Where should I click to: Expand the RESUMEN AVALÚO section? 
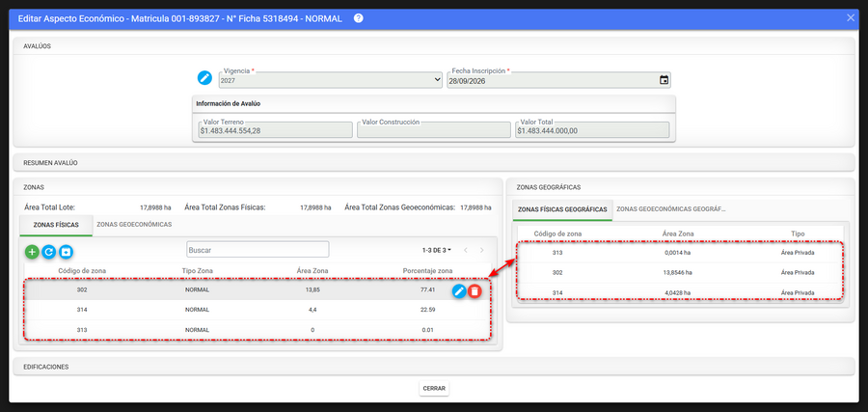coord(434,163)
